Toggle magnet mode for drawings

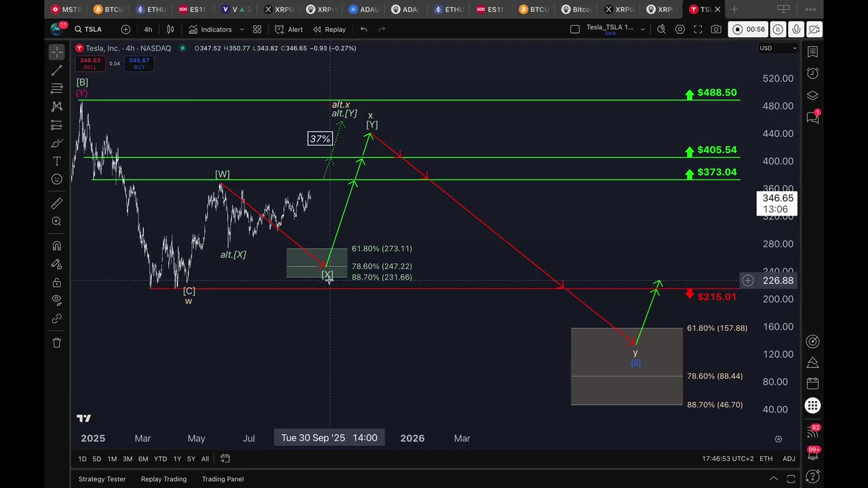click(x=57, y=246)
